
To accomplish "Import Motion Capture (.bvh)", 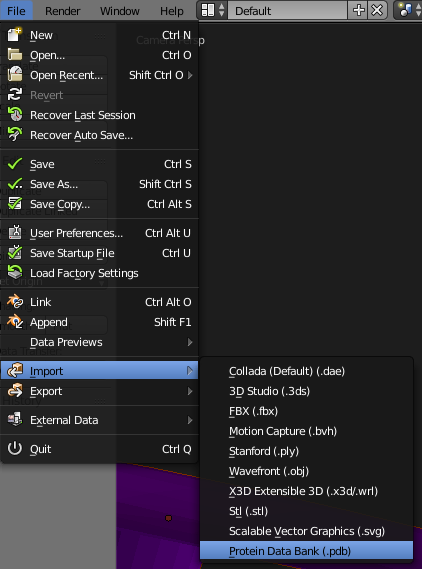I will [306, 431].
